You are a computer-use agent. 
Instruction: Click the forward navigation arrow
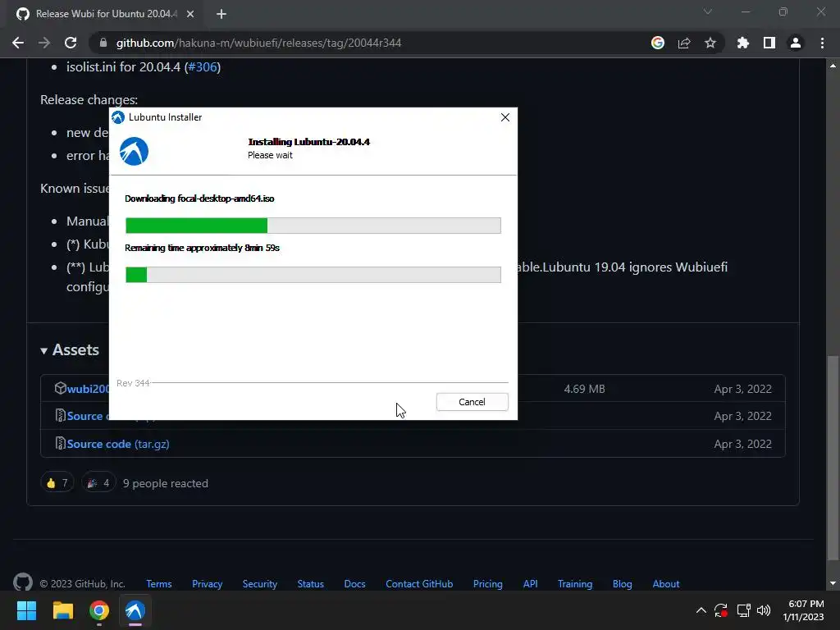(x=44, y=43)
